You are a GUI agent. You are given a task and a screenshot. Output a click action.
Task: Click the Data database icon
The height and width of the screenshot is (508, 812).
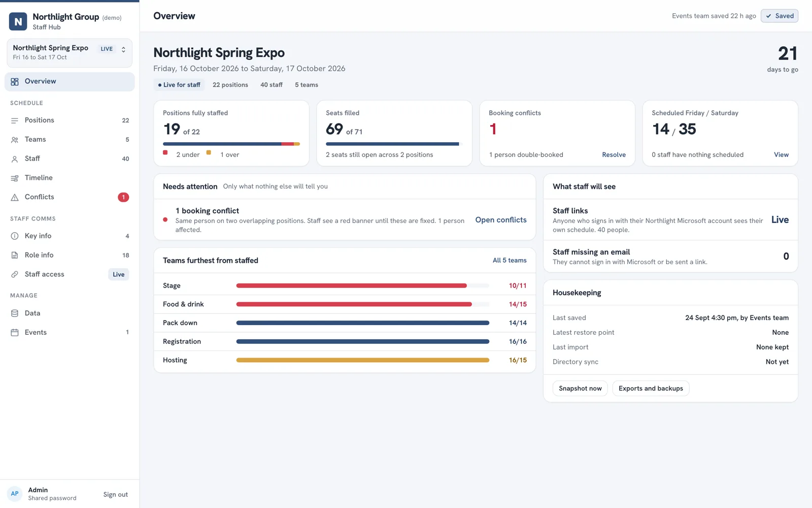(15, 313)
